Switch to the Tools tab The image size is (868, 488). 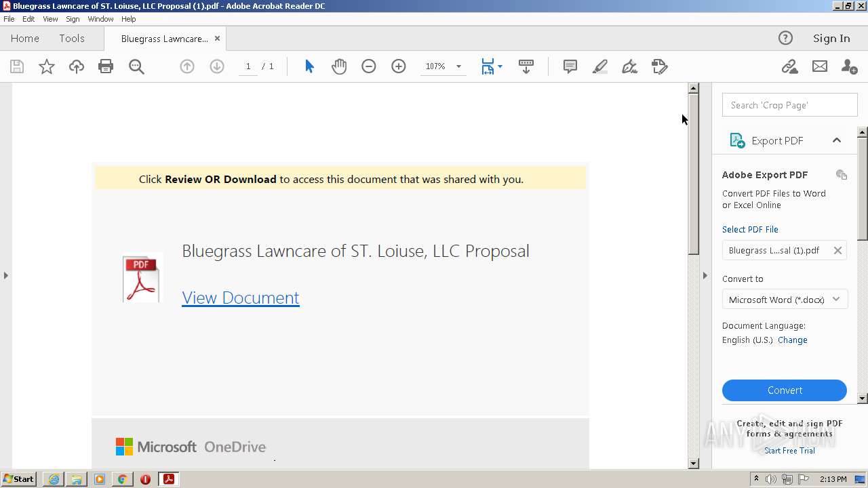72,39
